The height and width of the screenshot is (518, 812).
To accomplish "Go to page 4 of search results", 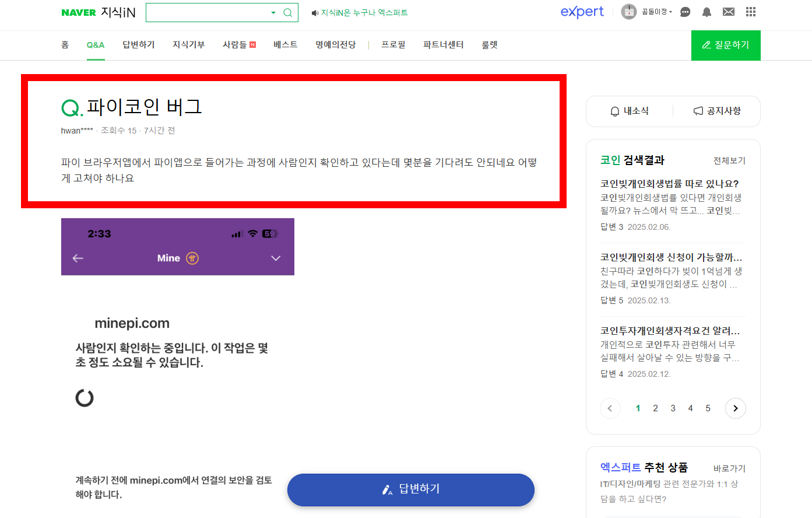I will 690,408.
